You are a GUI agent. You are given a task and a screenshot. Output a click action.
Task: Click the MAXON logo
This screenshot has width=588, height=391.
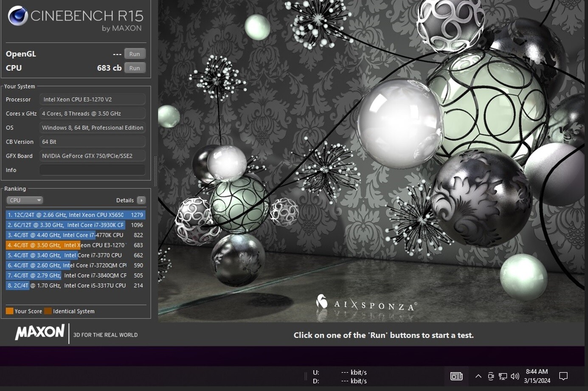pos(39,332)
